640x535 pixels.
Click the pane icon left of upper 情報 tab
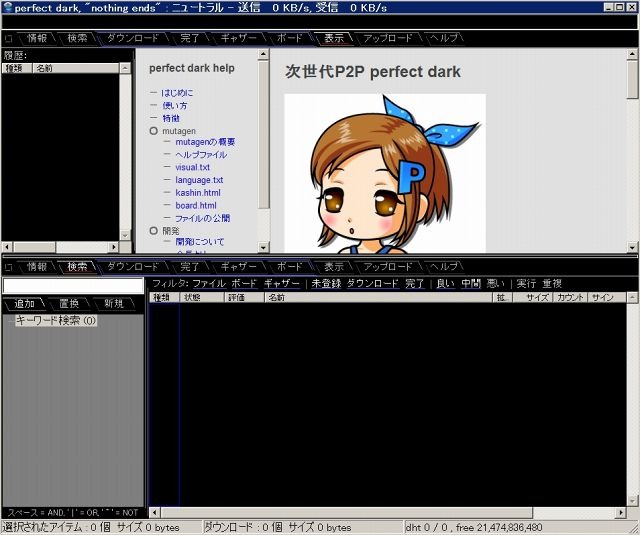point(9,39)
